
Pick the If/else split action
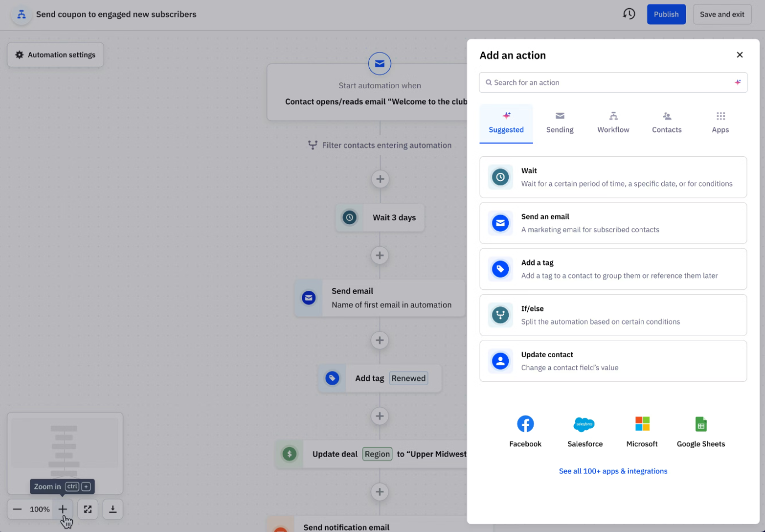(613, 315)
